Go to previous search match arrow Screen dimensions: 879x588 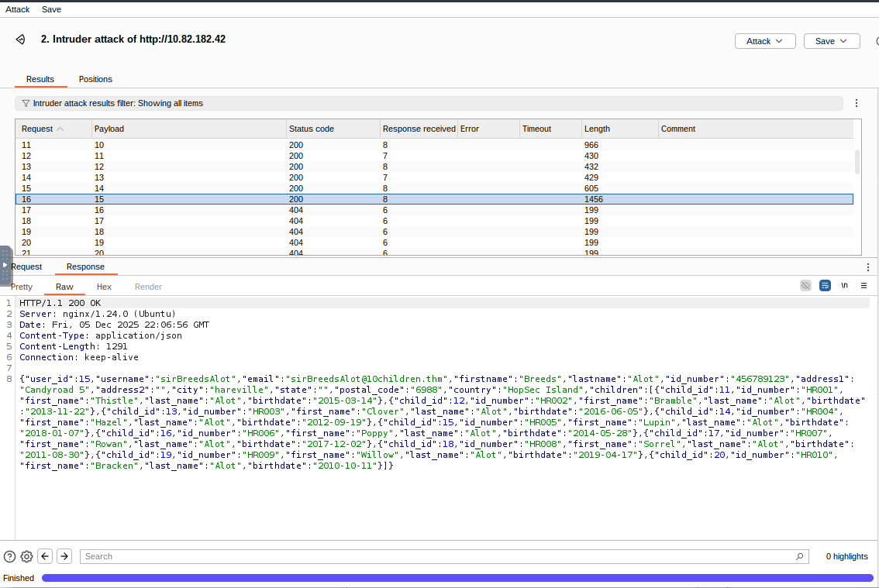click(45, 556)
